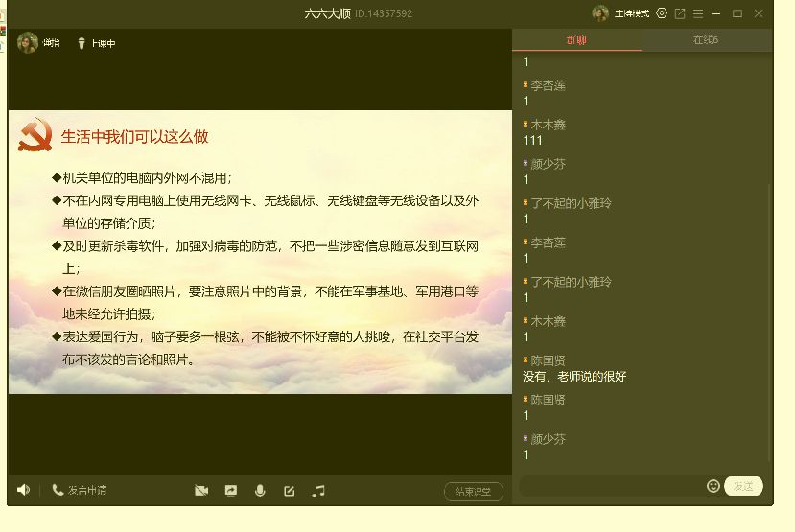Click the 发言申请 phone request button
This screenshot has width=795, height=532.
[80, 491]
